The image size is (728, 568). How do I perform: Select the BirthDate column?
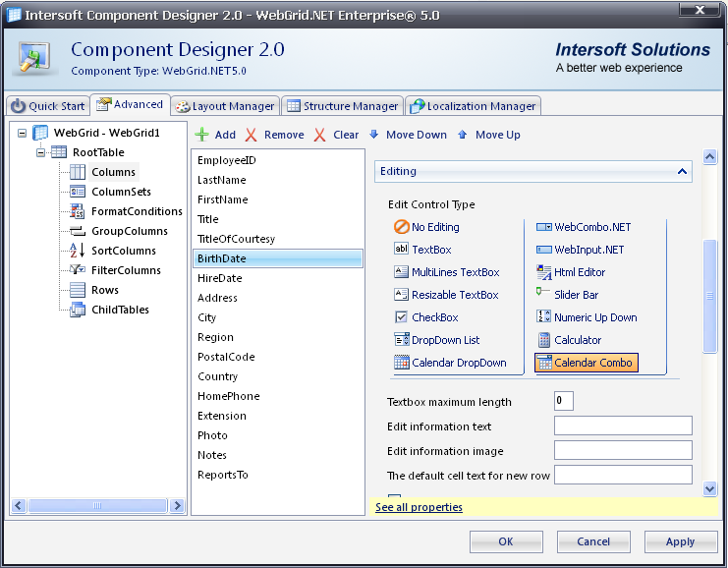pos(278,258)
